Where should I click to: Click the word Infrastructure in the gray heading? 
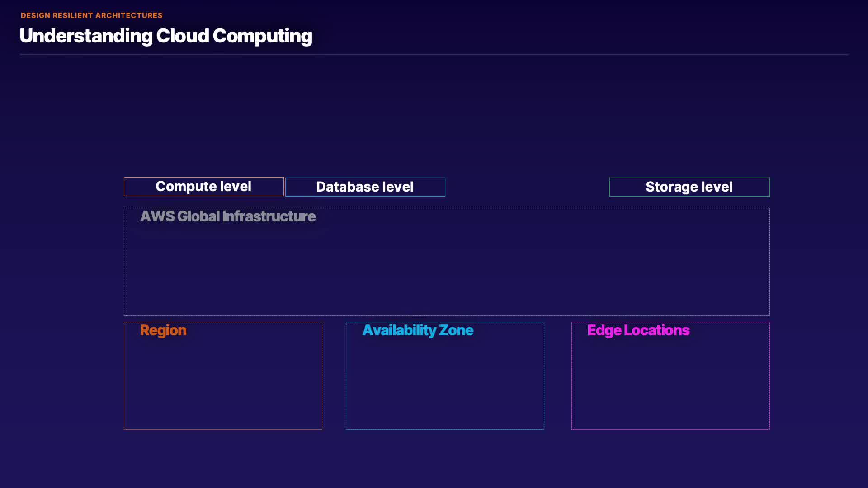tap(269, 216)
